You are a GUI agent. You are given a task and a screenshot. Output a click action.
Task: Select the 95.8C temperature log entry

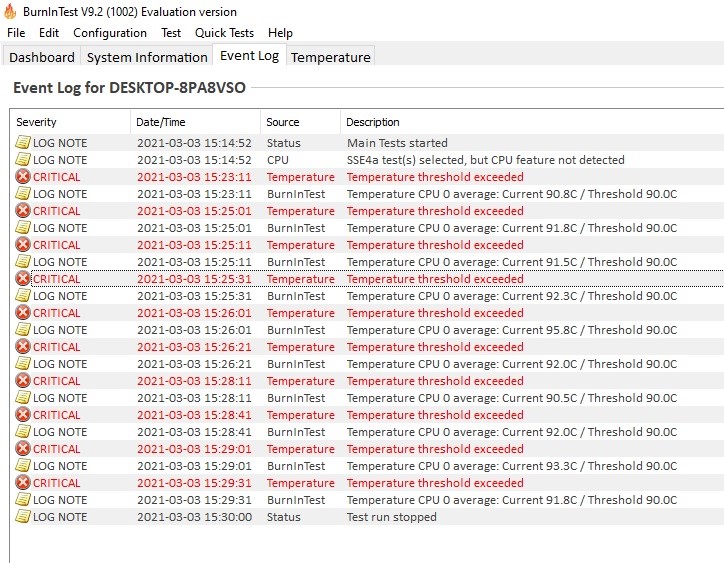click(x=511, y=330)
